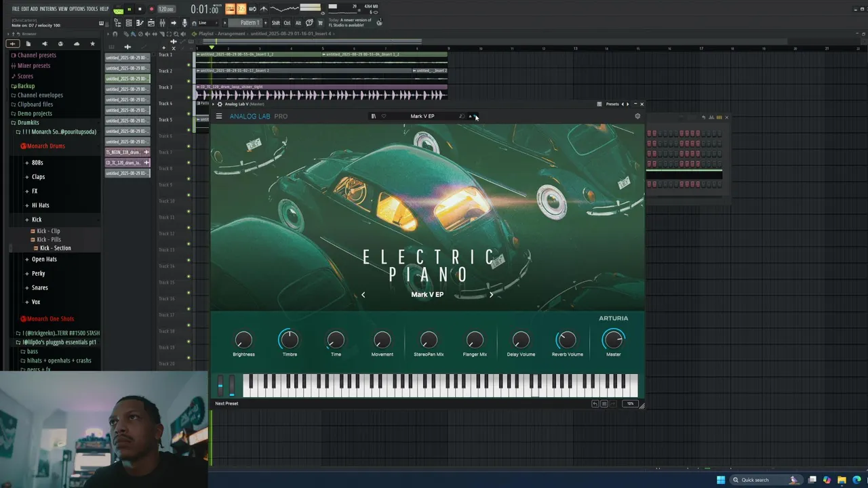Screen dimensions: 868x488
Task: Open the Channel rack view icon
Action: tap(128, 23)
